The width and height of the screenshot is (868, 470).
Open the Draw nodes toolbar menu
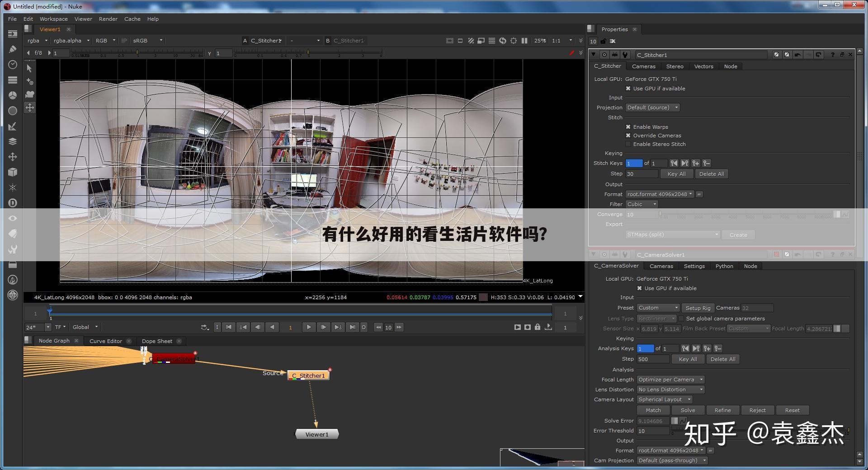(x=13, y=49)
